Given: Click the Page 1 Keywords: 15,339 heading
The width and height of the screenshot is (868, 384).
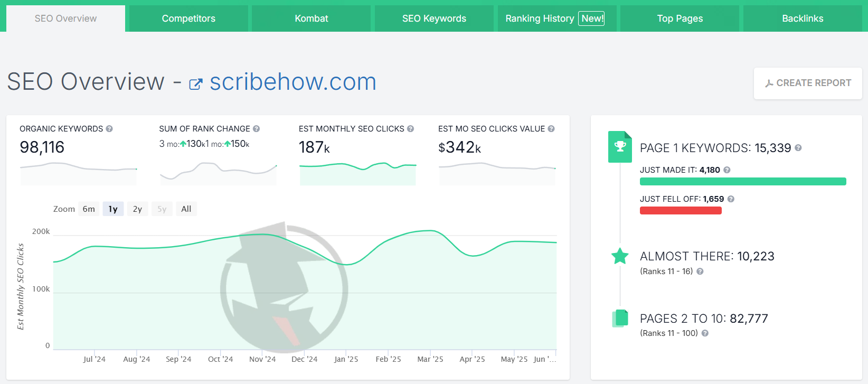Looking at the screenshot, I should pyautogui.click(x=715, y=148).
